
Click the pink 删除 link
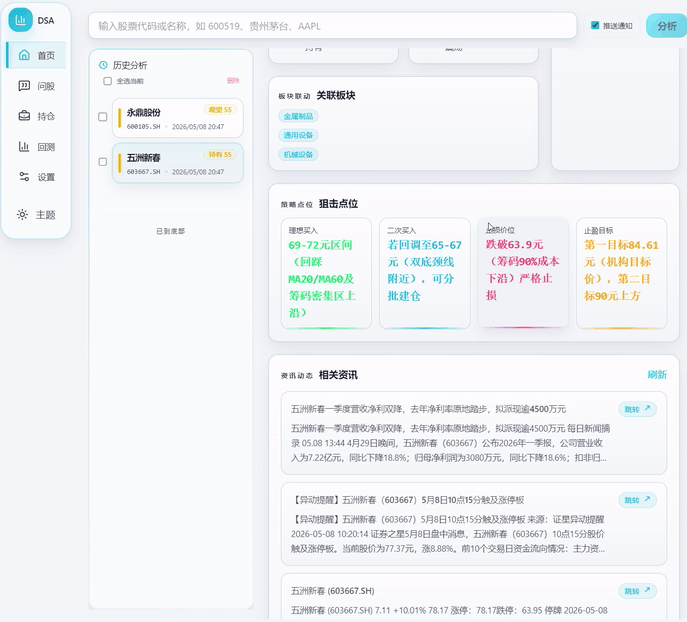[233, 81]
